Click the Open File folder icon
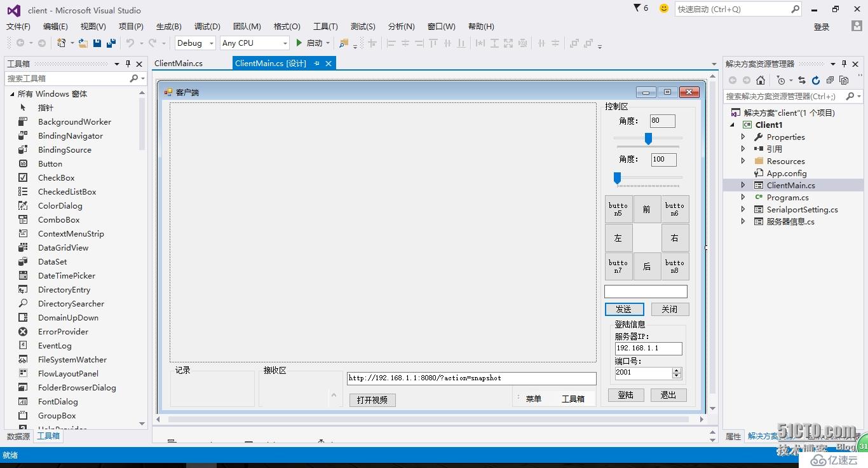 83,43
